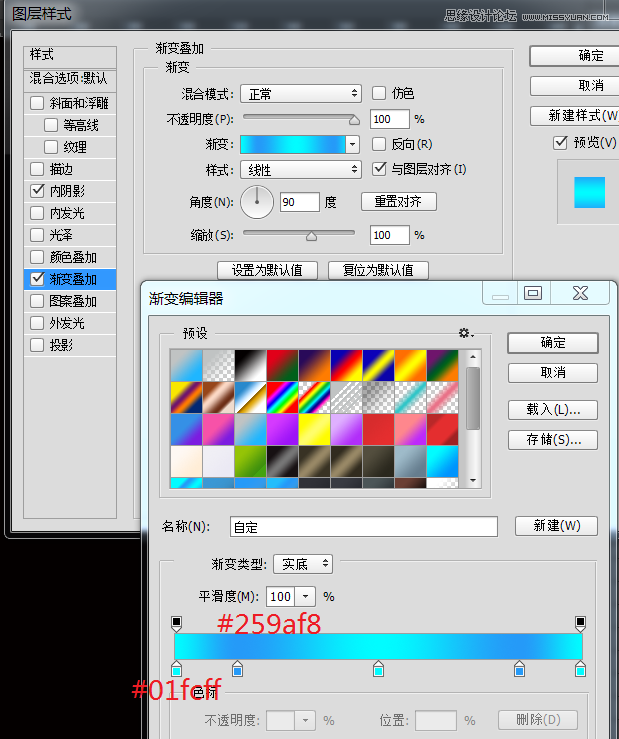The height and width of the screenshot is (739, 619).
Task: Select 投影 in styles list
Action: click(x=69, y=345)
